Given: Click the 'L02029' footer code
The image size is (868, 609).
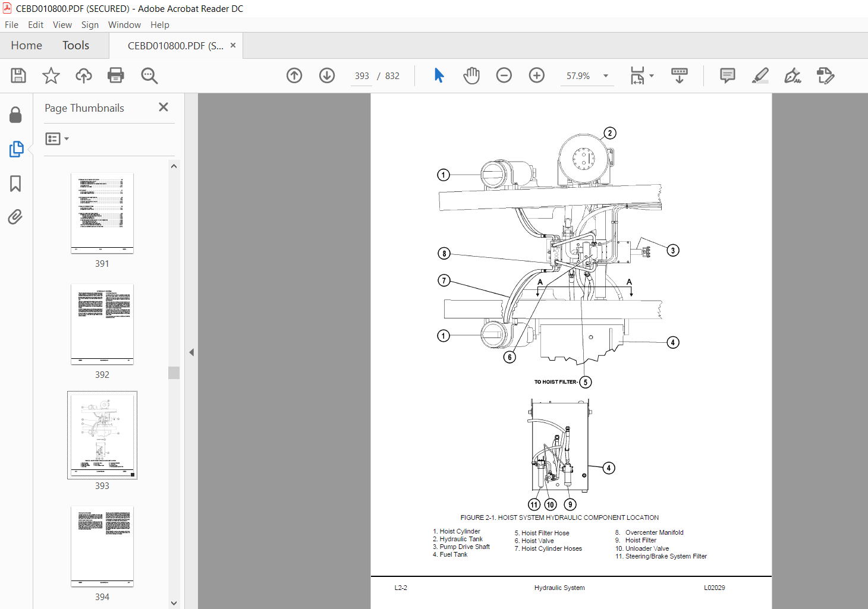Looking at the screenshot, I should [715, 588].
